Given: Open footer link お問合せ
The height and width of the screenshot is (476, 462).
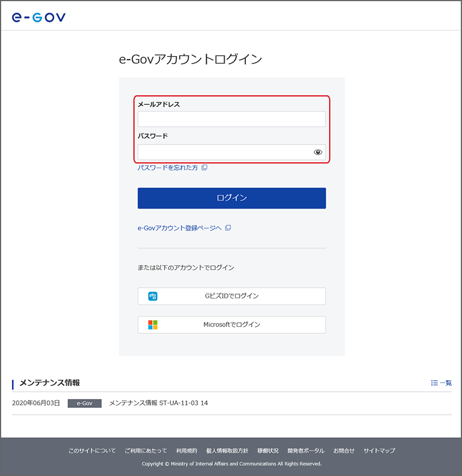Looking at the screenshot, I should (x=344, y=451).
